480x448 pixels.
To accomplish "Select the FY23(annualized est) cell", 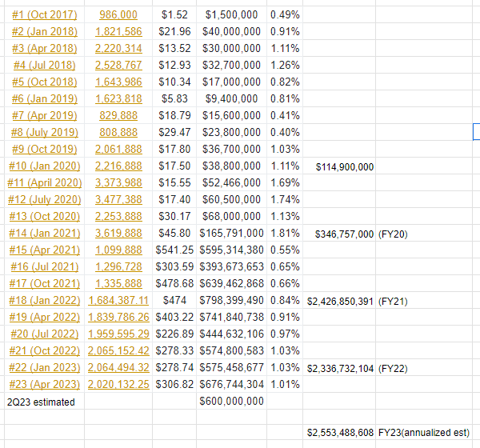I will click(424, 433).
